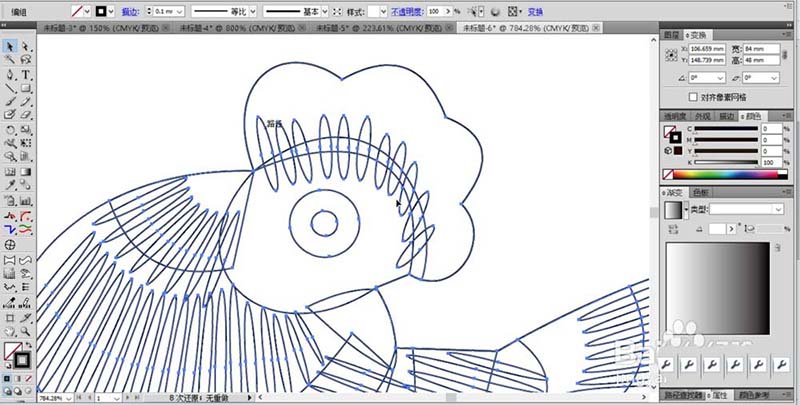Open the 外观 panel tab
Image resolution: width=800 pixels, height=405 pixels.
702,116
